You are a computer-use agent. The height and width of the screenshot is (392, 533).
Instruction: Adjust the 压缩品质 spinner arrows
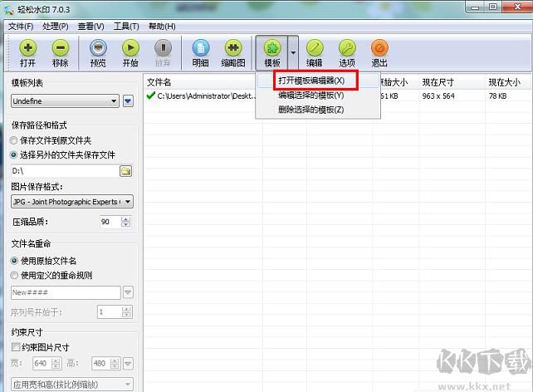pyautogui.click(x=126, y=222)
